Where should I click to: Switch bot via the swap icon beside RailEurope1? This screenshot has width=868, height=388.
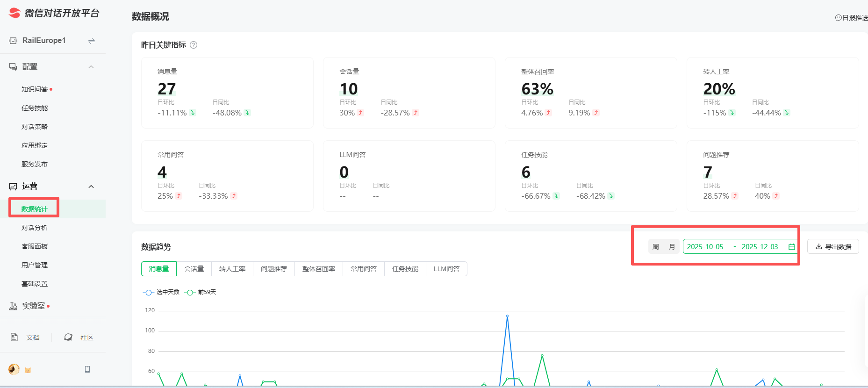(92, 41)
